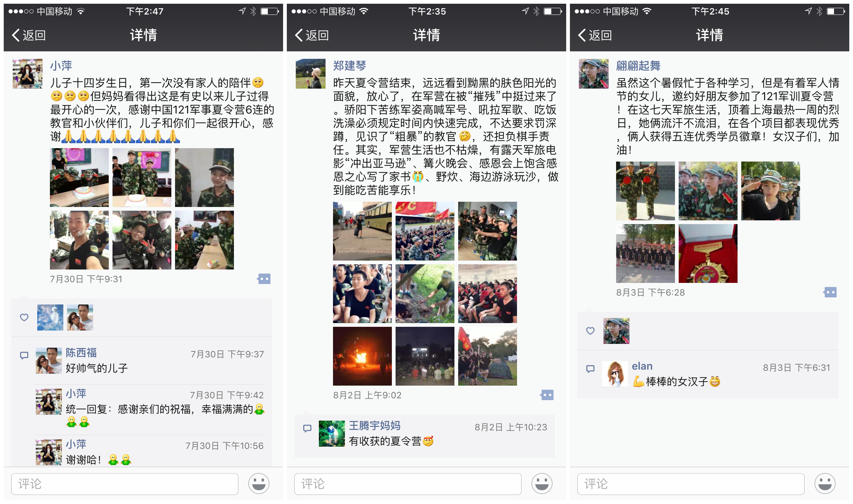This screenshot has height=504, width=853.
Task: Open comment menu under 翩翩起舞's post
Action: [x=830, y=292]
